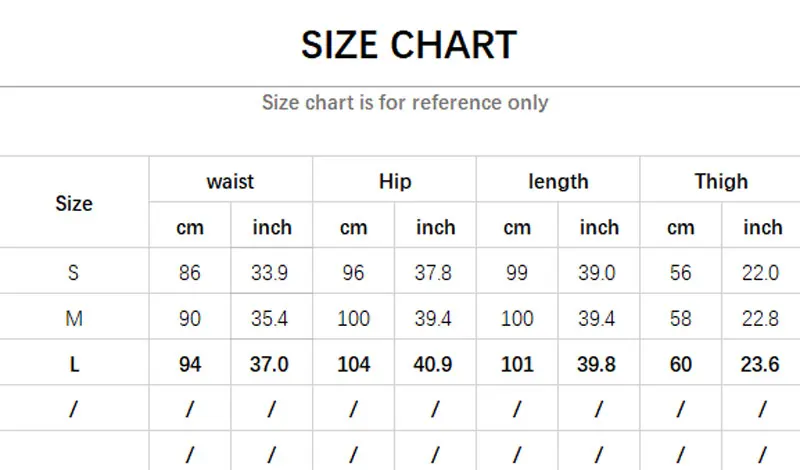This screenshot has height=470, width=800.
Task: Click the bold L size row label
Action: (x=74, y=364)
